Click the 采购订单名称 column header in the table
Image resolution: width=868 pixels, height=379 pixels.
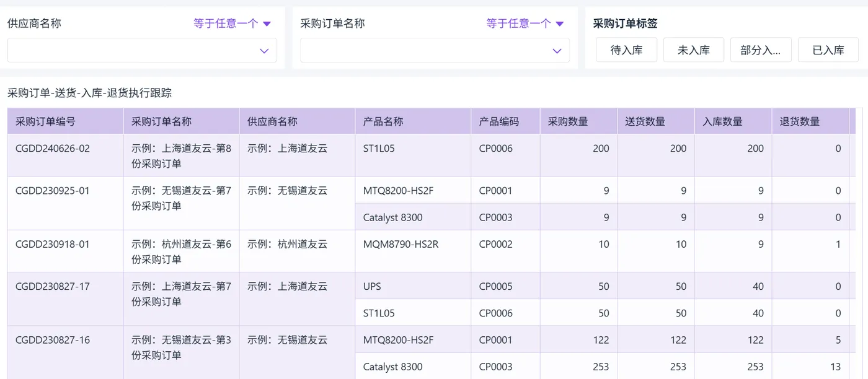(181, 121)
